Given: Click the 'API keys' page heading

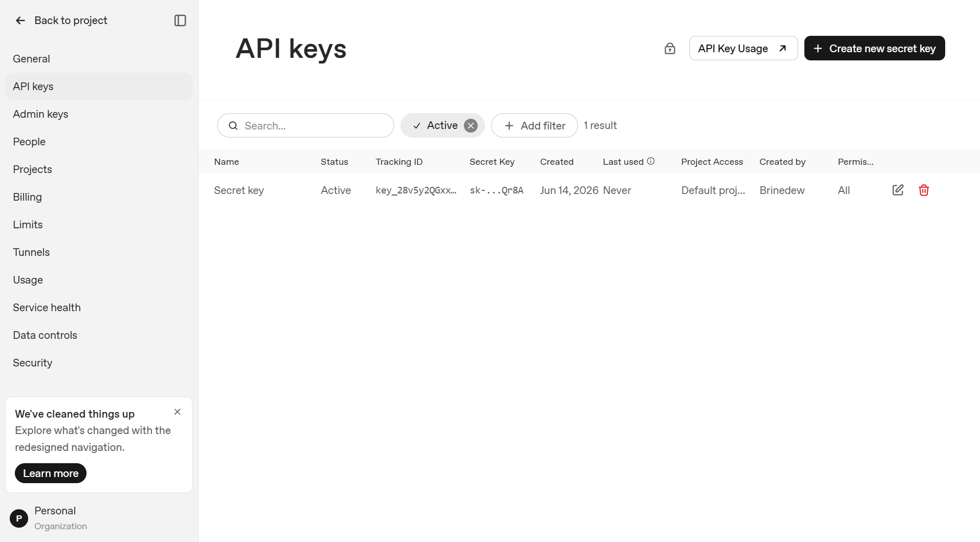Looking at the screenshot, I should click(291, 49).
